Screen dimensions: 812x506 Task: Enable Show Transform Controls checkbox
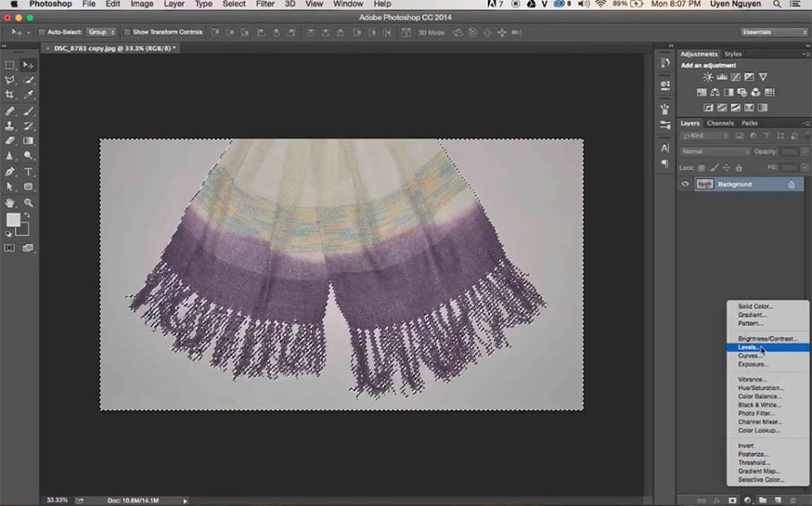[127, 32]
